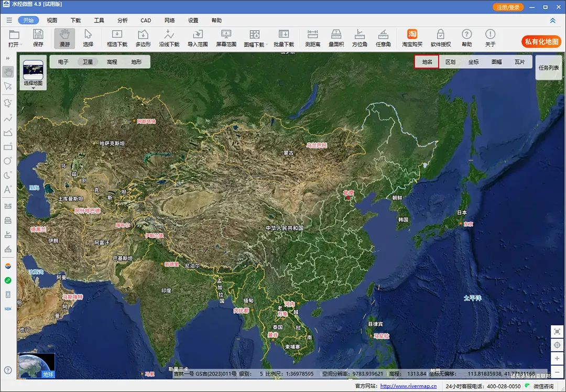Image resolution: width=566 pixels, height=392 pixels.
Task: Click the 导入范围 import range icon
Action: [x=198, y=38]
